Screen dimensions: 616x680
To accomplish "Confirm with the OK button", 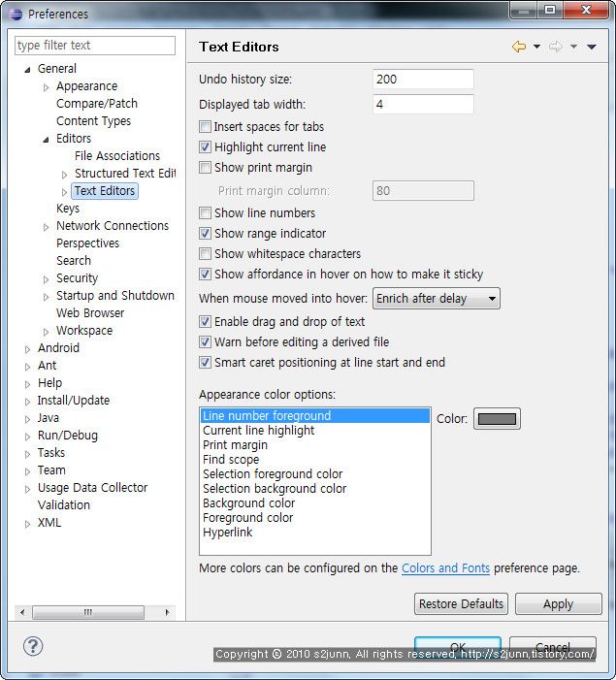I will (x=458, y=647).
